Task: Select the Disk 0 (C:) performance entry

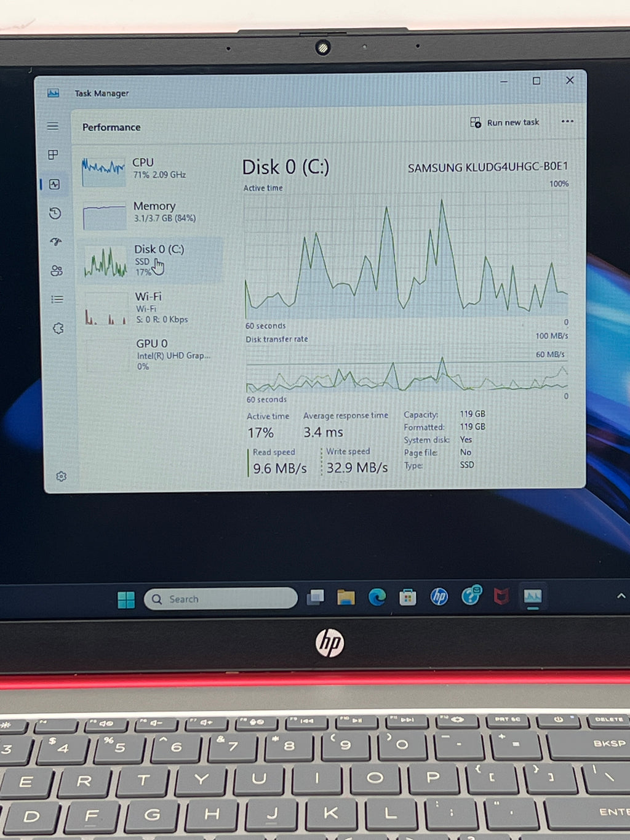Action: tap(151, 260)
